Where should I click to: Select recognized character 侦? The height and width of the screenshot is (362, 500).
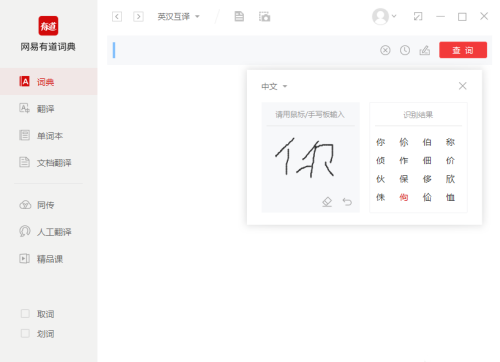pos(380,161)
